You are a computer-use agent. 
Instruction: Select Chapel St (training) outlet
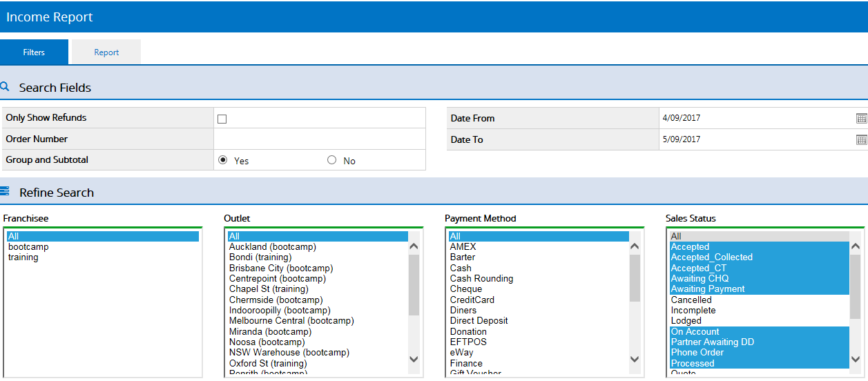pos(318,289)
